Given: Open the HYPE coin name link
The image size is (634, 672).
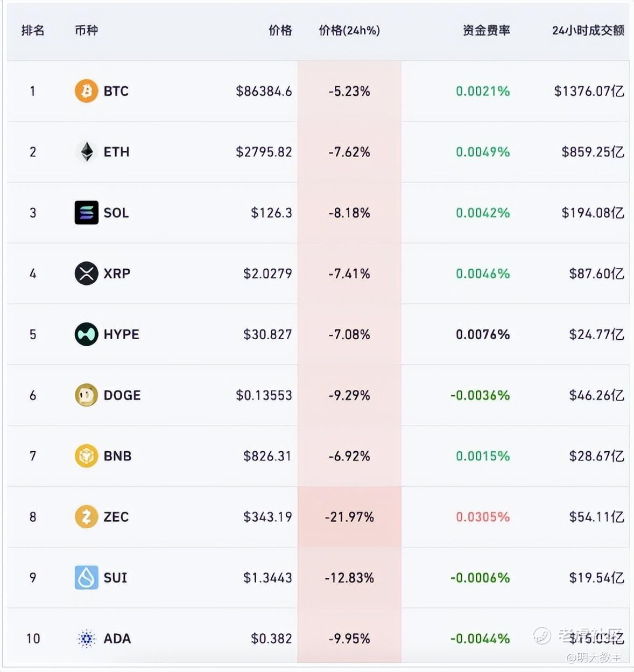Looking at the screenshot, I should point(121,334).
